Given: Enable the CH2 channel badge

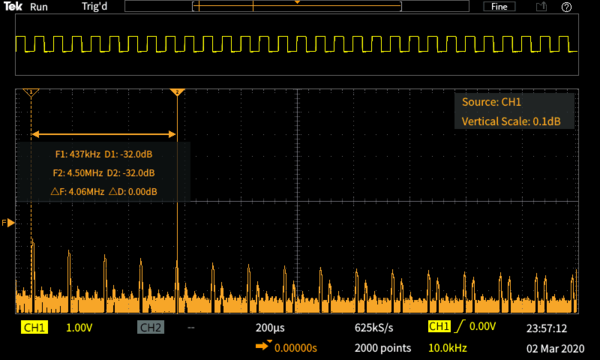Looking at the screenshot, I should point(150,327).
